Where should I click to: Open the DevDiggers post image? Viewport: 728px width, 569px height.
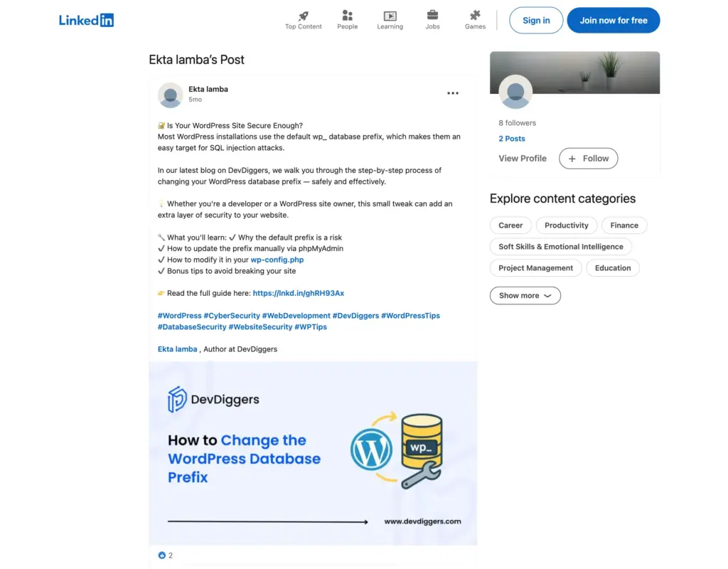pyautogui.click(x=313, y=453)
